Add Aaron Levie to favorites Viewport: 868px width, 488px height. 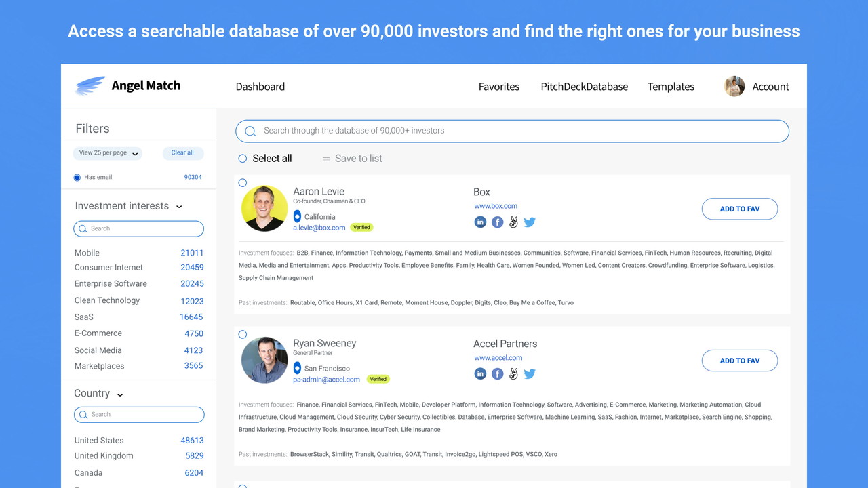(x=740, y=209)
